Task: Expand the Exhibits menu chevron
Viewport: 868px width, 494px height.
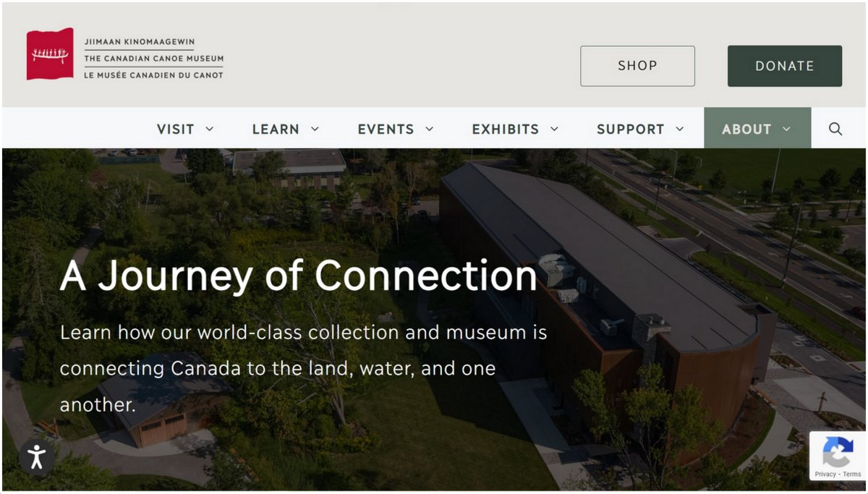Action: [x=554, y=129]
